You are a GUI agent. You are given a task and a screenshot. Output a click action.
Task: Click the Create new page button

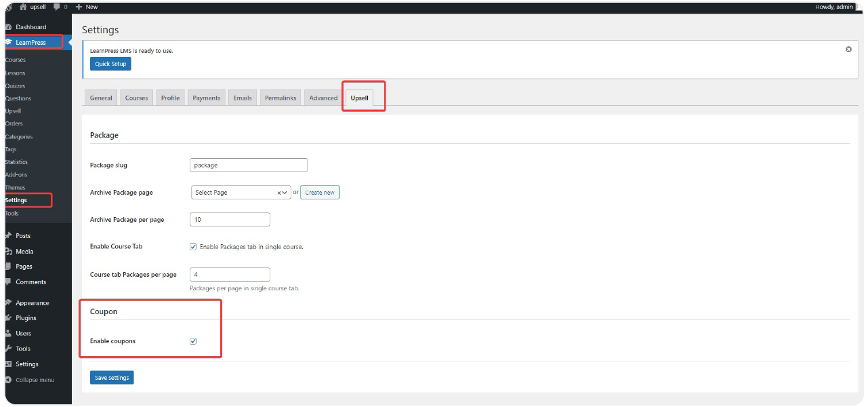click(320, 193)
